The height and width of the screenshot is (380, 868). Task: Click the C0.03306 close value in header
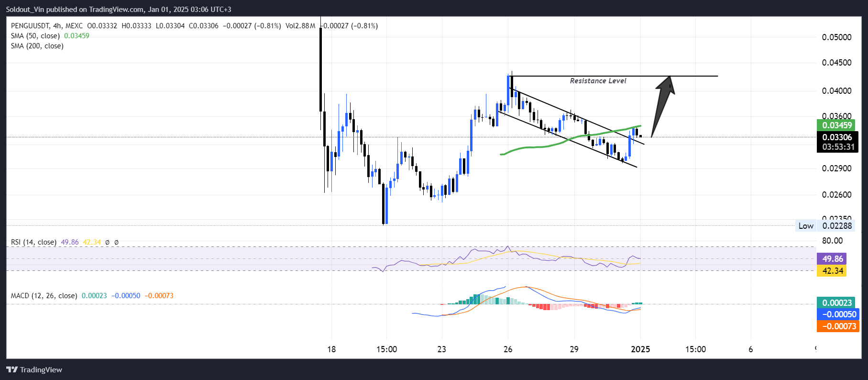coord(204,26)
